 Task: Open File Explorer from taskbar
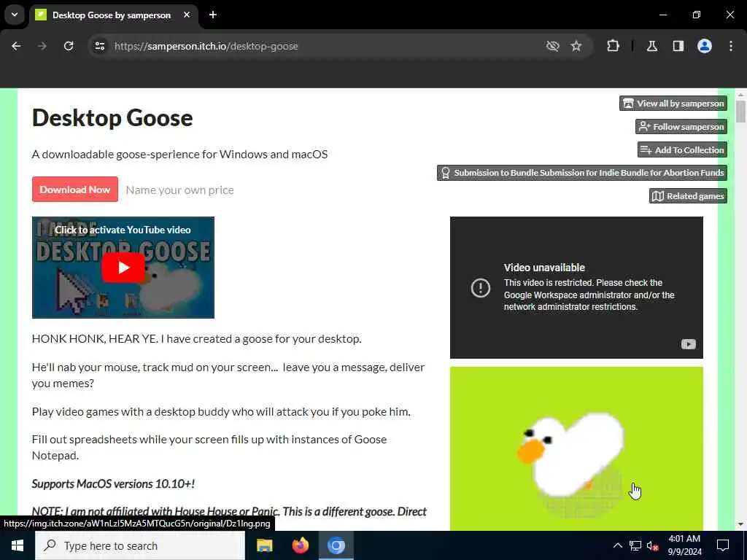point(264,545)
